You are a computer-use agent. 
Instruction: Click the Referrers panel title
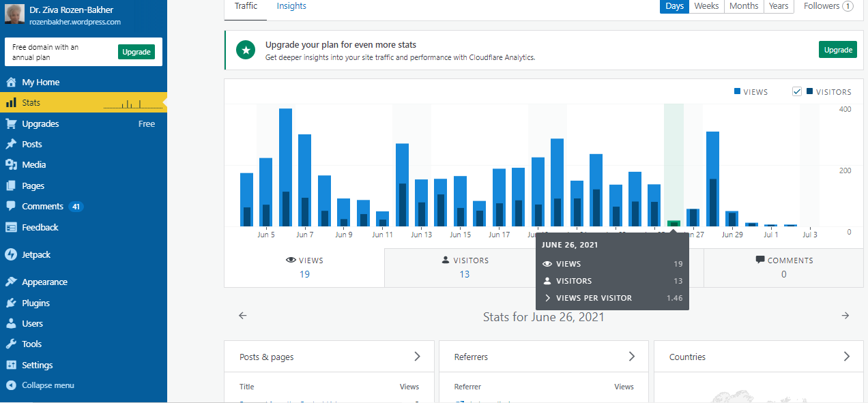472,357
